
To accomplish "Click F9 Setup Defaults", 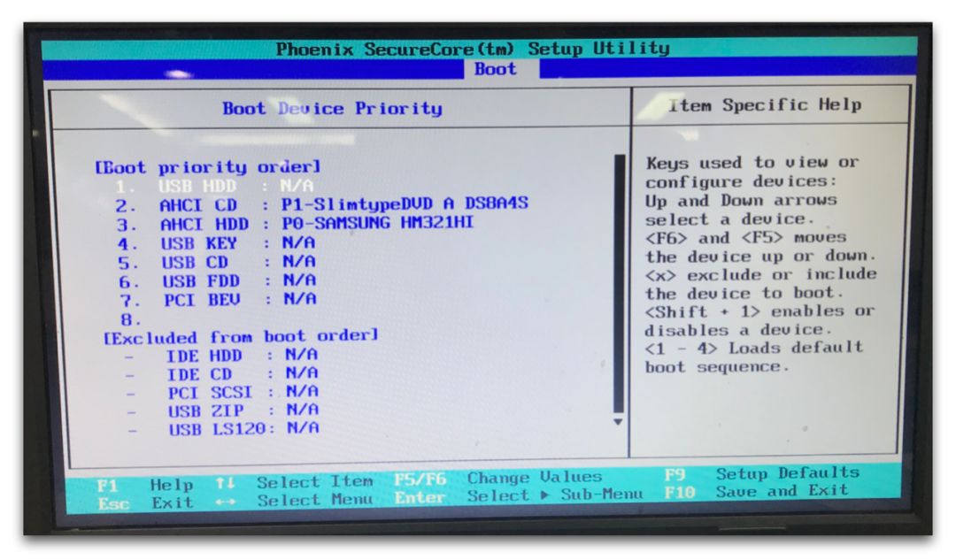I will coord(762,473).
